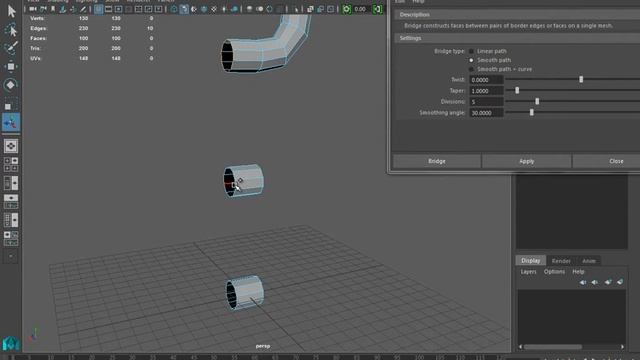Open the Layers menu
This screenshot has height=360, width=640.
528,272
